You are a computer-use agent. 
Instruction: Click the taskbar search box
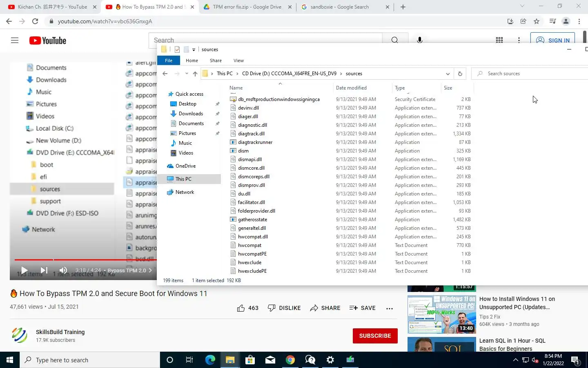[x=90, y=360]
